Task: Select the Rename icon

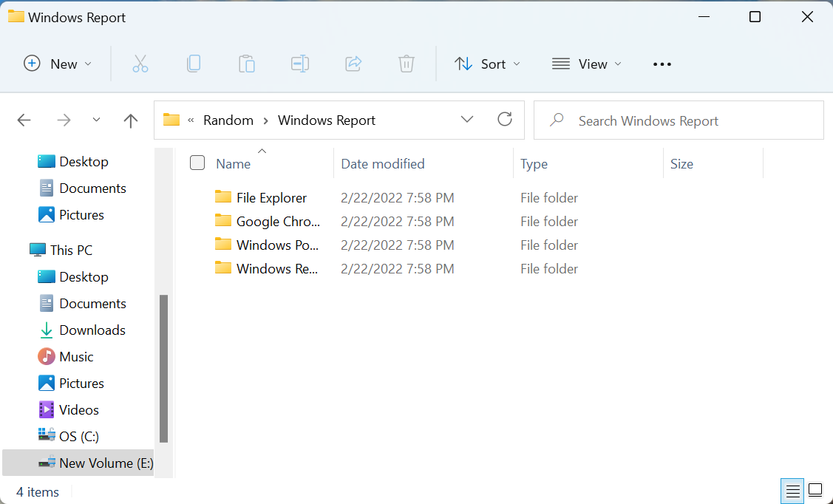Action: coord(300,64)
